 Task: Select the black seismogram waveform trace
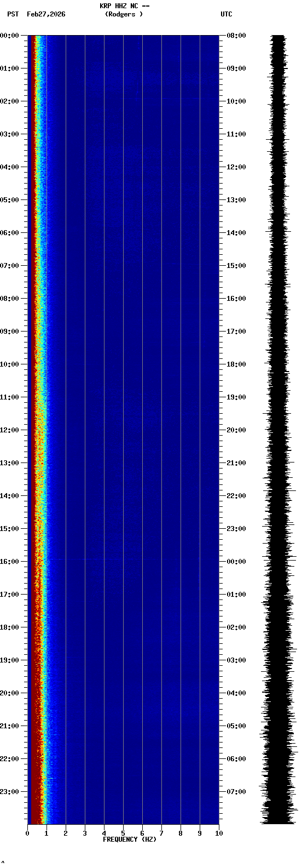coord(278,430)
